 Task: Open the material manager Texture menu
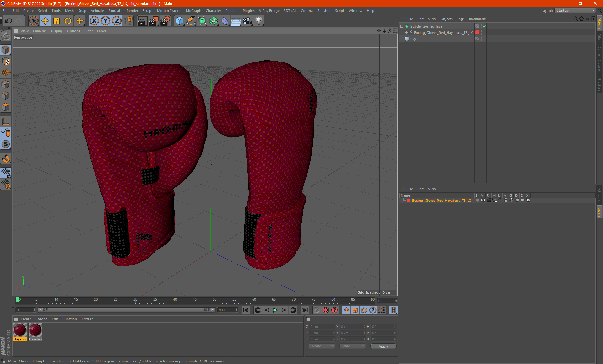pos(87,319)
